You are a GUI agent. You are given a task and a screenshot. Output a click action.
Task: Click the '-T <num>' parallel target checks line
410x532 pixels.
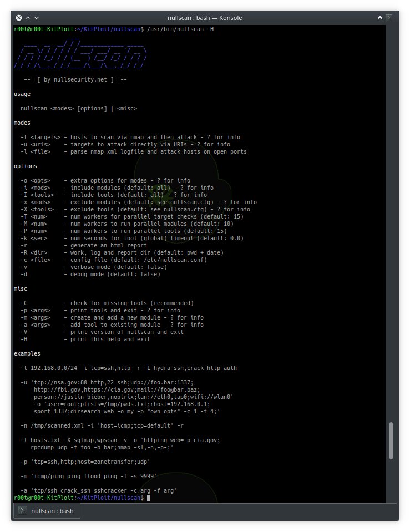click(132, 216)
